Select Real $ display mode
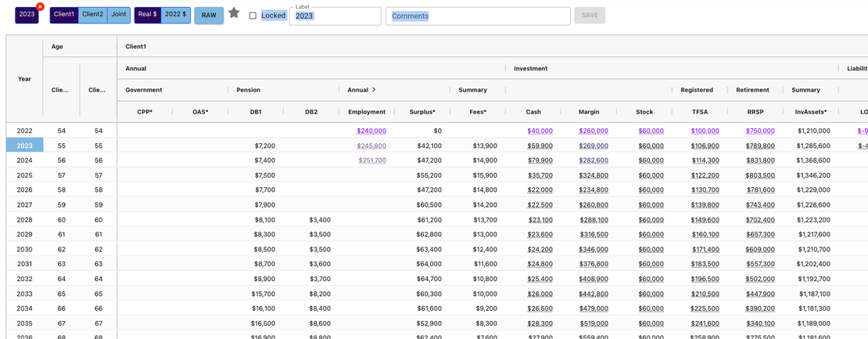Image resolution: width=868 pixels, height=339 pixels. 147,15
